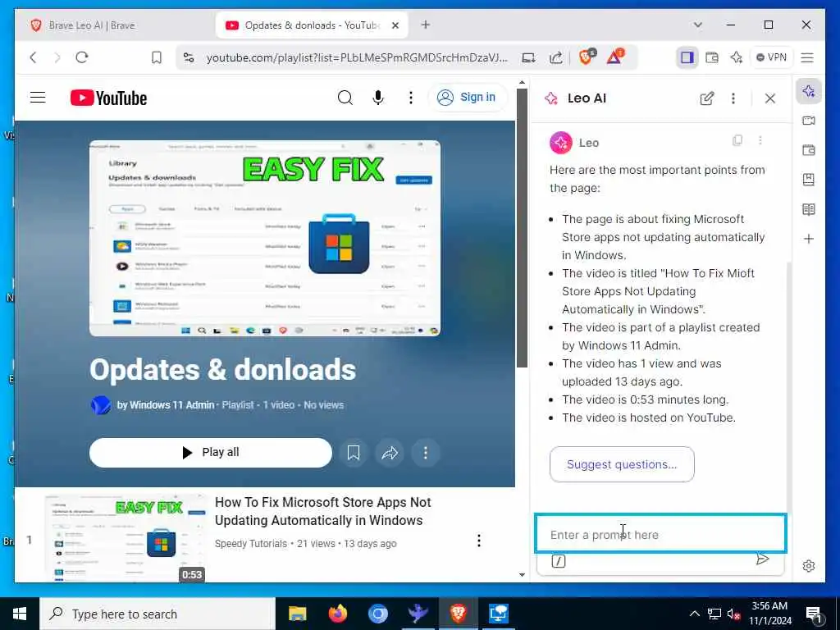Search YouTube with voice microphone
840x630 pixels.
pyautogui.click(x=378, y=98)
